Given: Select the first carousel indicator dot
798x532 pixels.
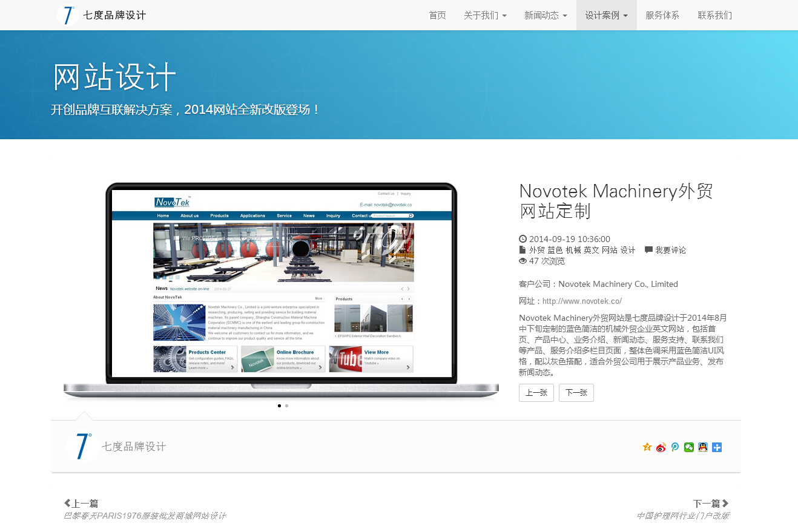Looking at the screenshot, I should coord(279,406).
